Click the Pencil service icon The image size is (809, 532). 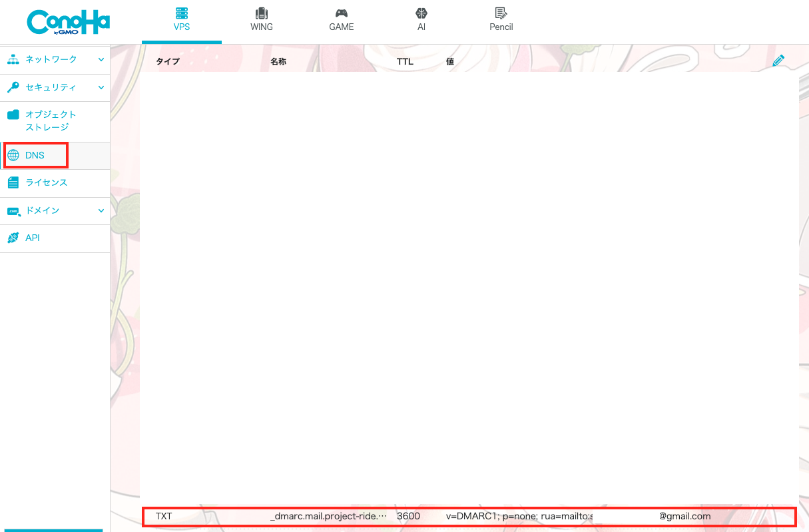(501, 13)
